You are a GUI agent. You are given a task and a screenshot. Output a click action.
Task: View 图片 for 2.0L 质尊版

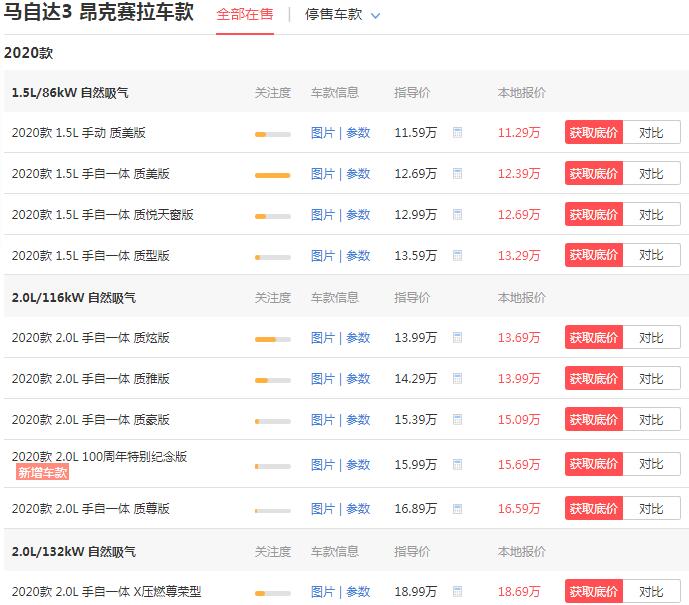point(323,509)
